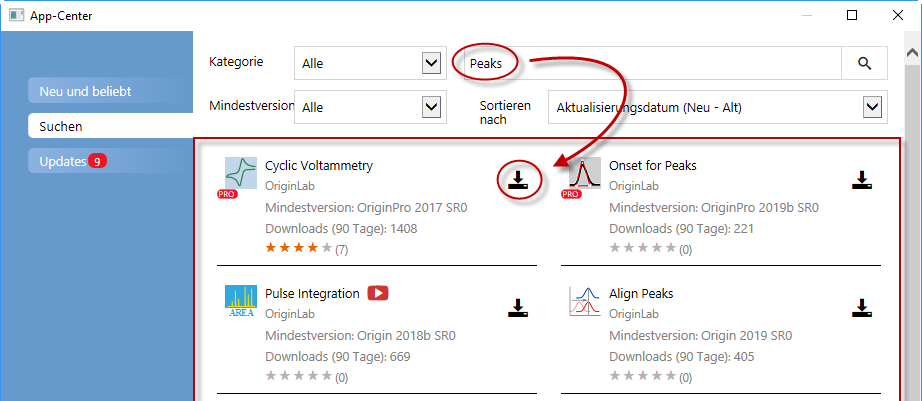Click the scrollbar up arrow

tap(913, 54)
